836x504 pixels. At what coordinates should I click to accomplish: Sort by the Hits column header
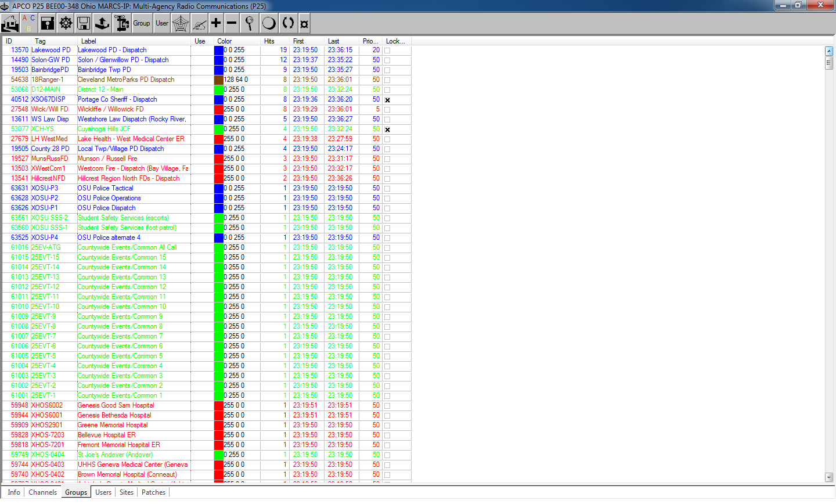pos(273,41)
